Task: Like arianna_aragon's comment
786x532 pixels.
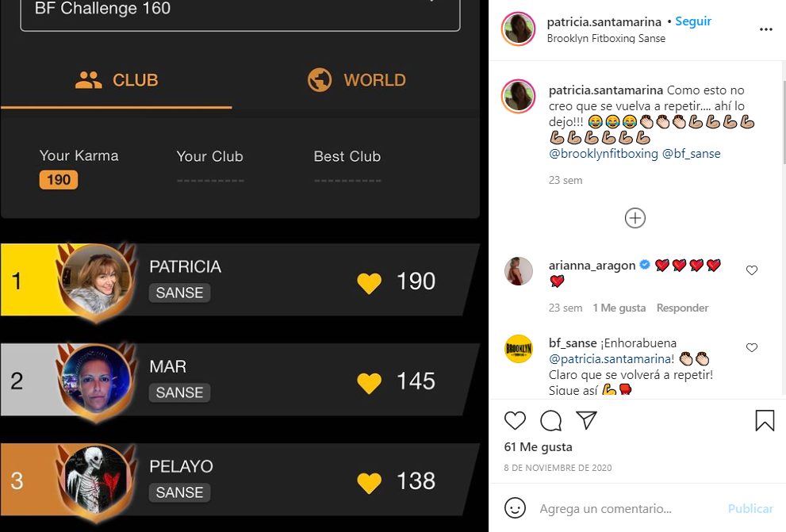Action: (751, 270)
